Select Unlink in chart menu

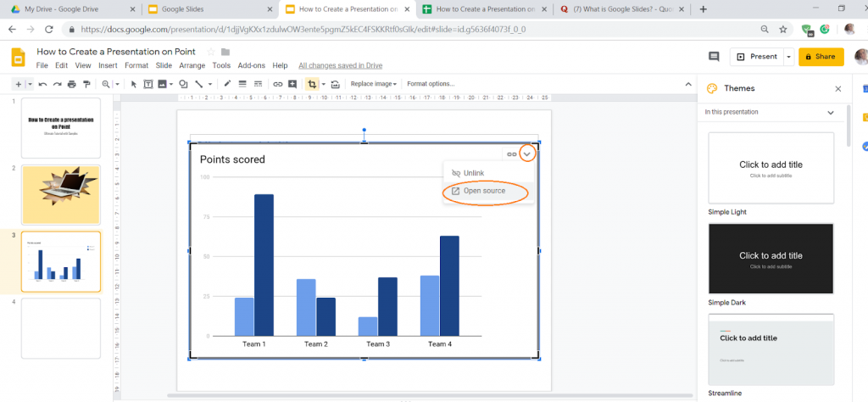[x=473, y=173]
